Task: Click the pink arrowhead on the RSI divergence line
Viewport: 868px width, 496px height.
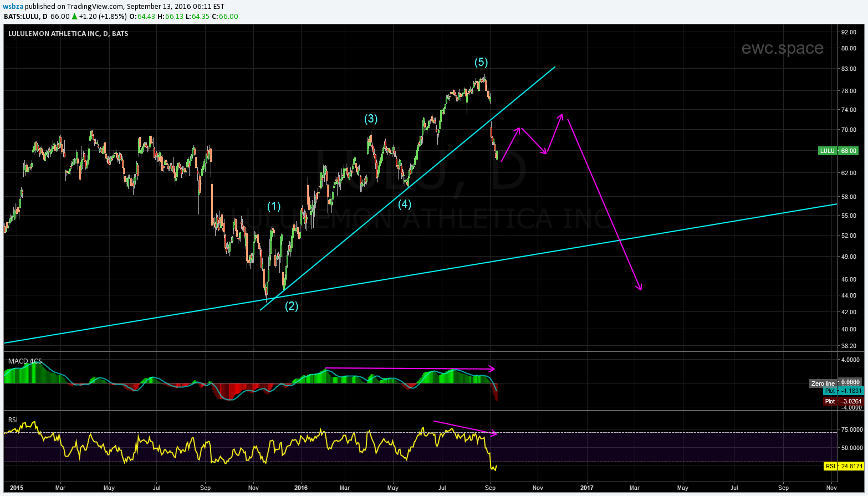Action: coord(494,433)
